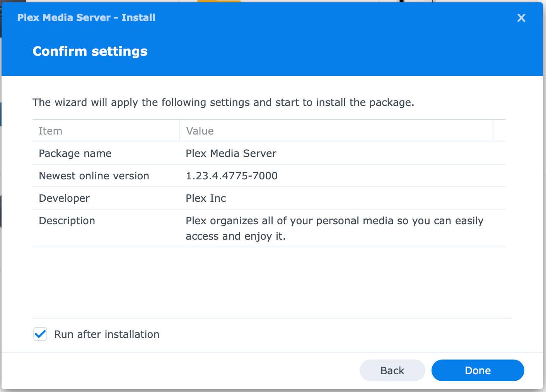The width and height of the screenshot is (546, 392).
Task: Go back with the Back button
Action: (392, 370)
